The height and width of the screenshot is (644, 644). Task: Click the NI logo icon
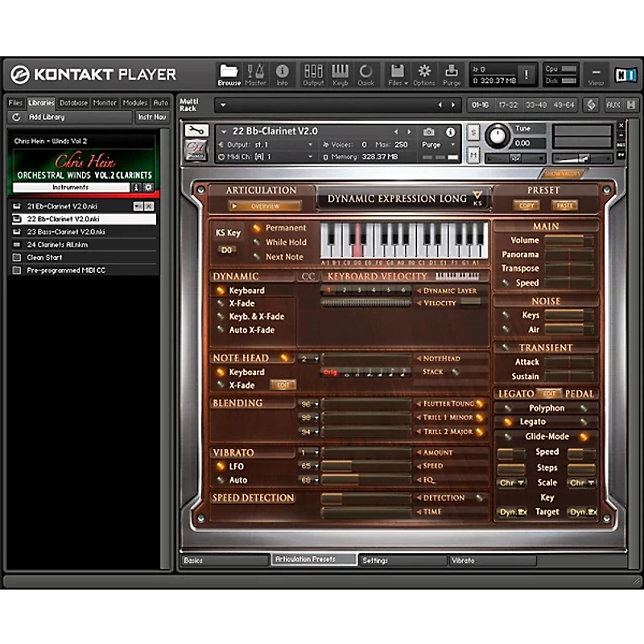[x=625, y=75]
